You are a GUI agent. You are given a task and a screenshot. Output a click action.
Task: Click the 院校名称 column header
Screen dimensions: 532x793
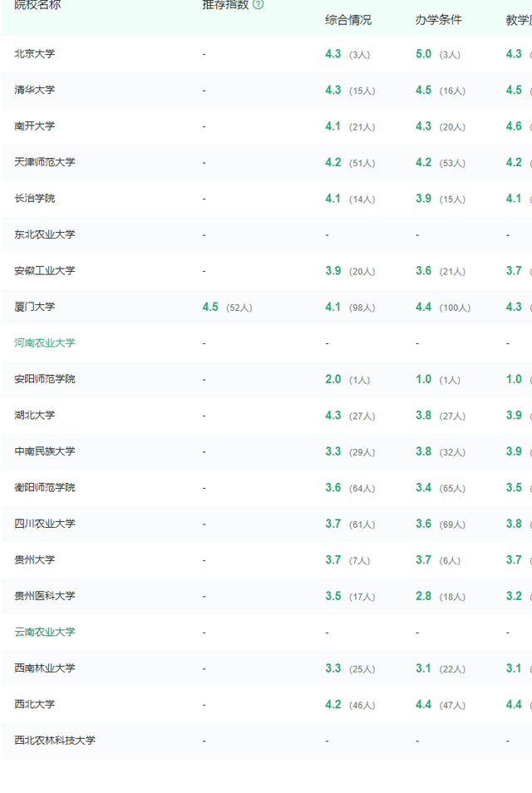pos(37,5)
